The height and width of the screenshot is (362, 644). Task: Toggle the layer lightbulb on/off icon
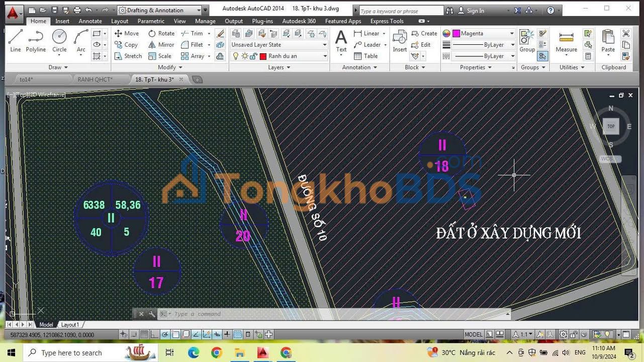tap(236, 56)
